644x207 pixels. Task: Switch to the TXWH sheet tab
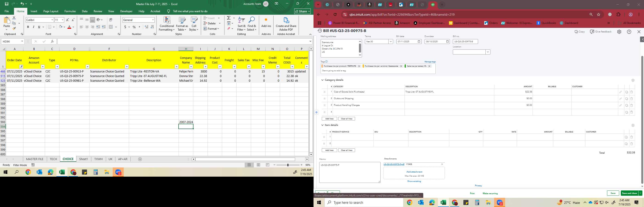coord(98,159)
